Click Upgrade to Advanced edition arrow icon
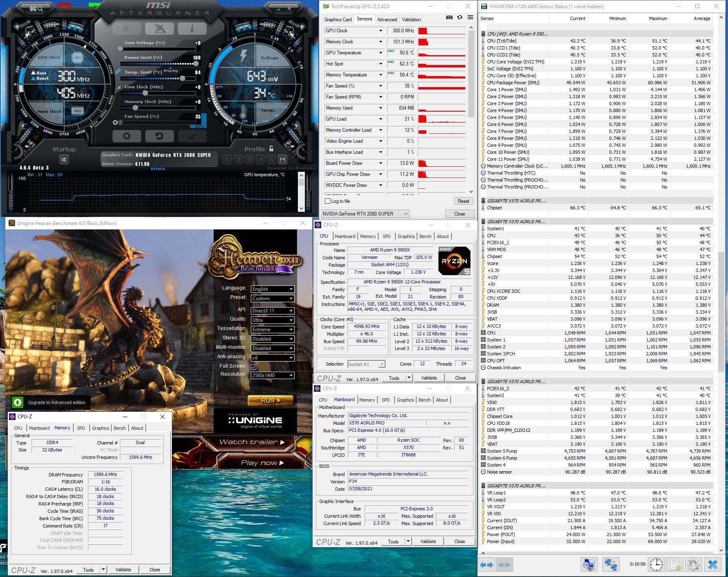The width and height of the screenshot is (728, 577). pyautogui.click(x=18, y=402)
